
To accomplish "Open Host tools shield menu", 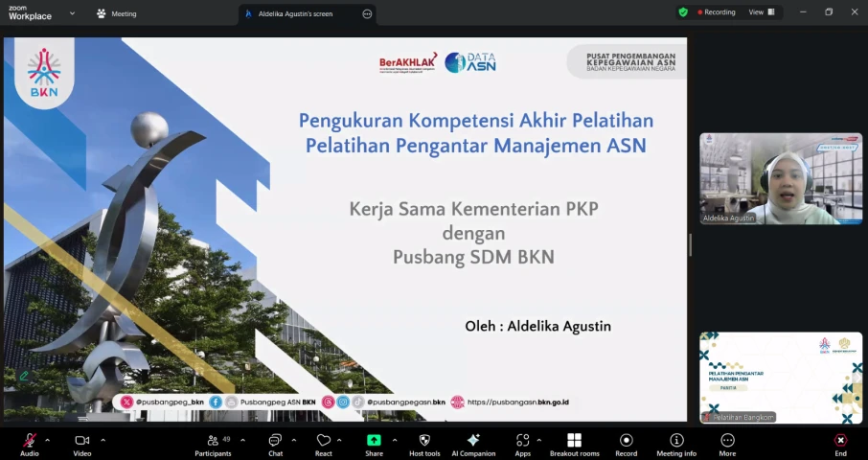I will [424, 445].
